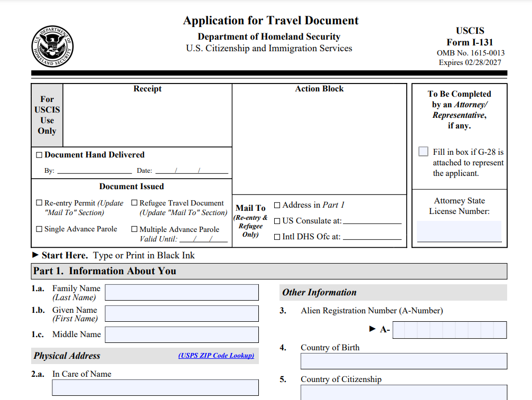Click the Receipt heading
The width and height of the screenshot is (532, 400).
point(147,89)
